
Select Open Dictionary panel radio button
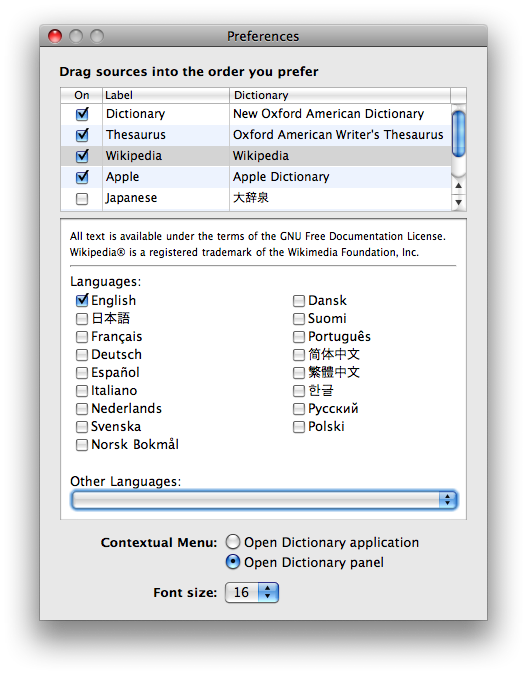pyautogui.click(x=233, y=562)
